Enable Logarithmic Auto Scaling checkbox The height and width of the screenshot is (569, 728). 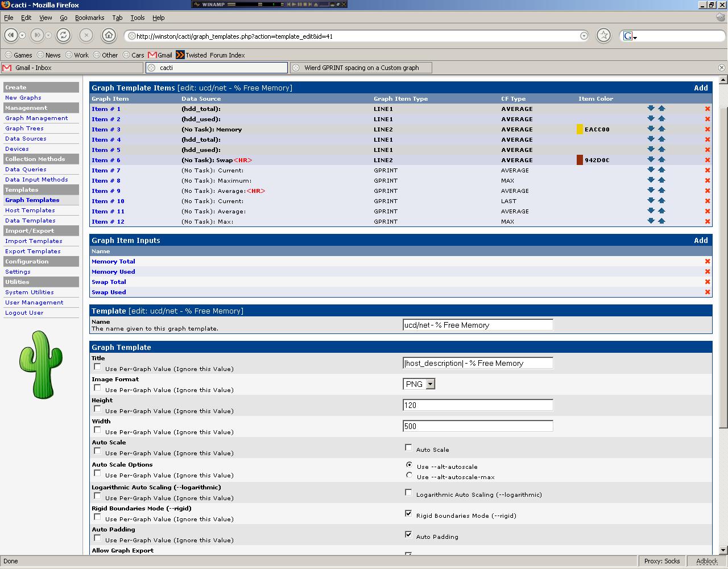[408, 493]
